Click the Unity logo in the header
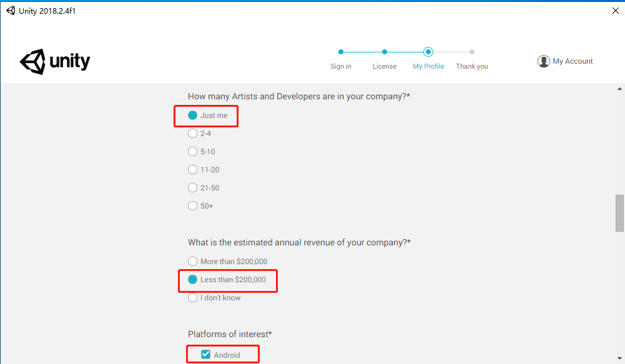This screenshot has width=625, height=364. coord(55,62)
